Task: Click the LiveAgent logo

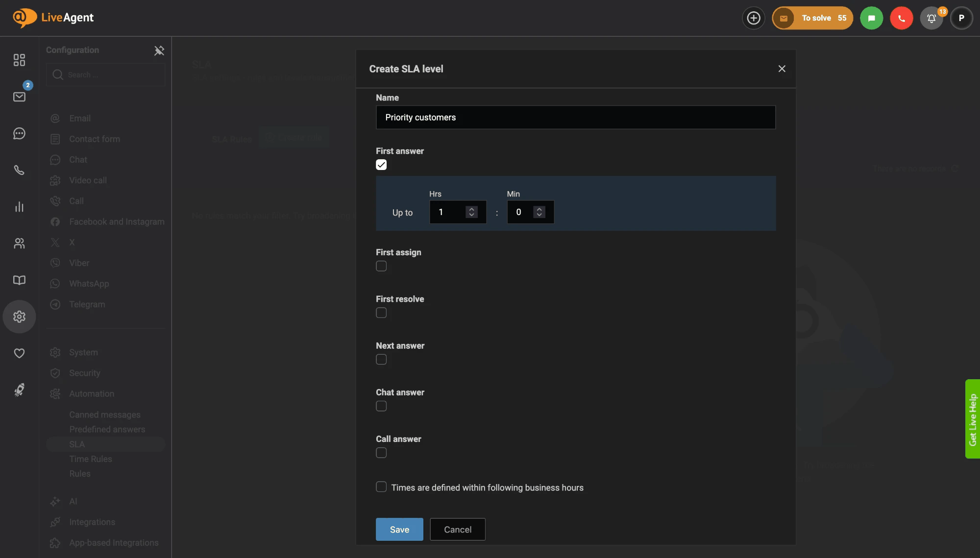Action: pyautogui.click(x=53, y=18)
